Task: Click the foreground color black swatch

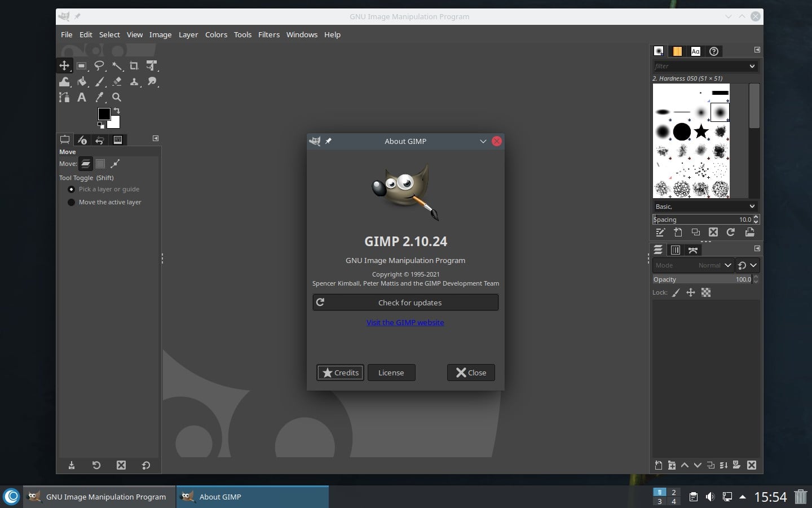Action: [104, 114]
